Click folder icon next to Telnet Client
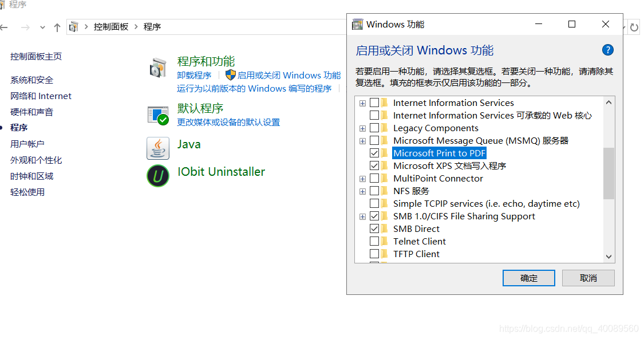Screen dimensions: 644x339 [x=385, y=241]
